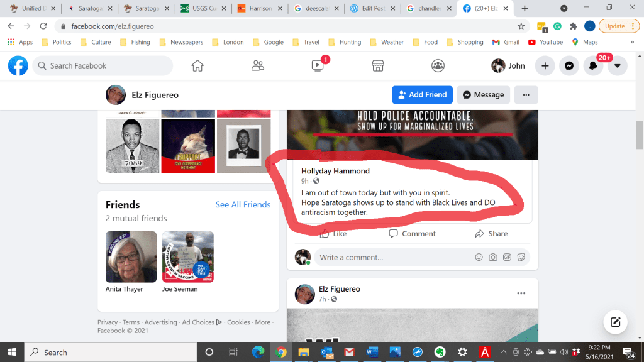This screenshot has height=362, width=644.
Task: Open Marketplace storefront icon
Action: (377, 66)
